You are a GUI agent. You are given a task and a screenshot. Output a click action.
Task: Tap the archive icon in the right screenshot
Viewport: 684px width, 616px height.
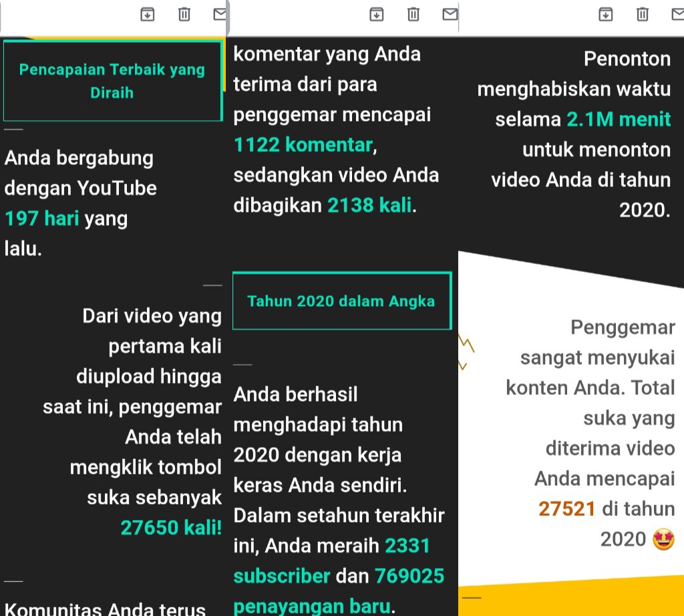pyautogui.click(x=605, y=15)
